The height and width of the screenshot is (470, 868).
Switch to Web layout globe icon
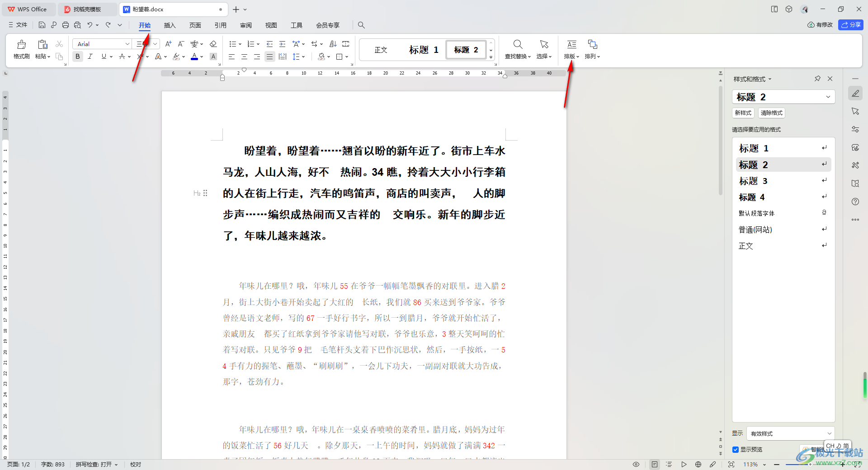(x=698, y=464)
